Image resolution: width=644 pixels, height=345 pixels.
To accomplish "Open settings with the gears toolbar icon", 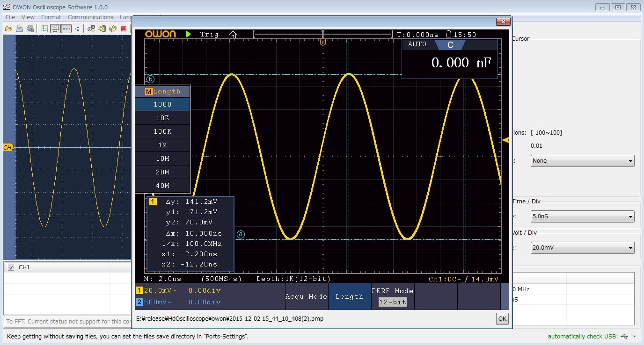I will pyautogui.click(x=91, y=29).
